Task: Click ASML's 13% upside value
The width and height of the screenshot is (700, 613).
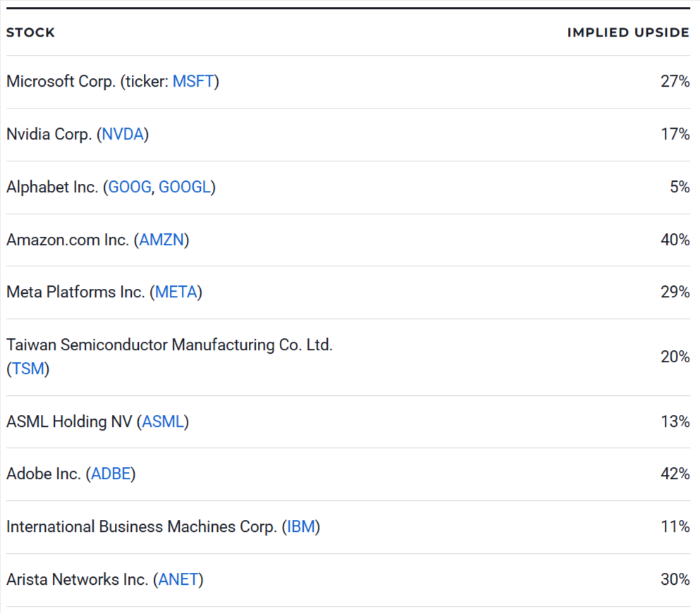Action: pyautogui.click(x=675, y=421)
